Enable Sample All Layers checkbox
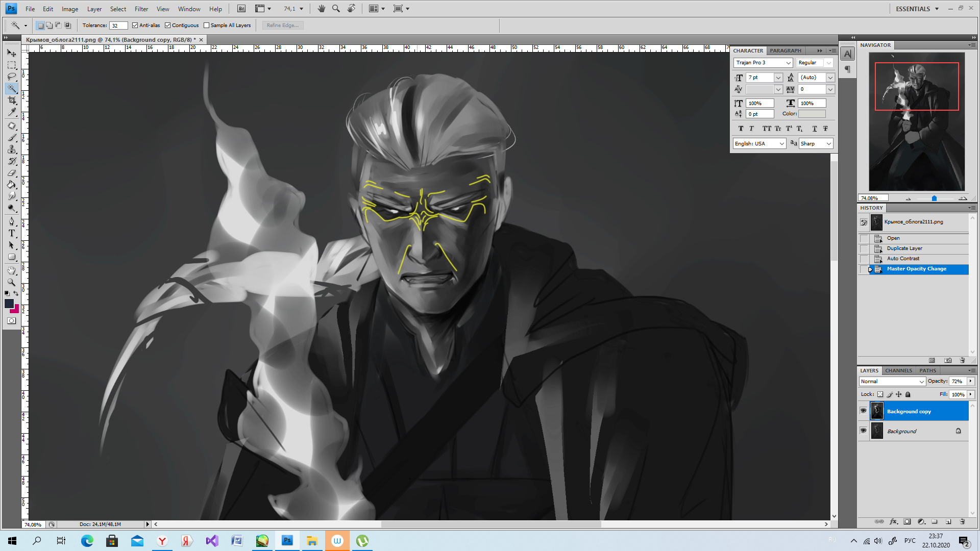The image size is (980, 551). (x=207, y=25)
